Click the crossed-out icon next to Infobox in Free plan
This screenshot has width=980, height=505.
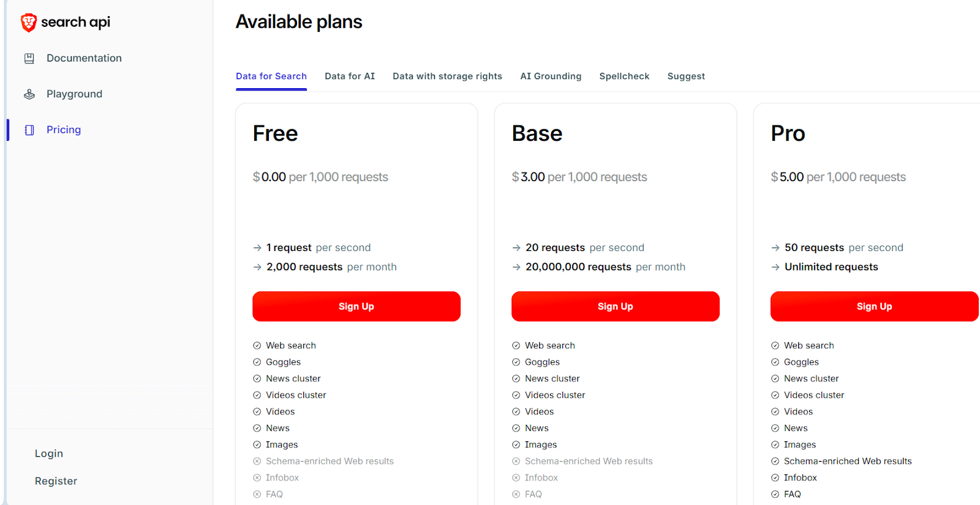[x=257, y=477]
